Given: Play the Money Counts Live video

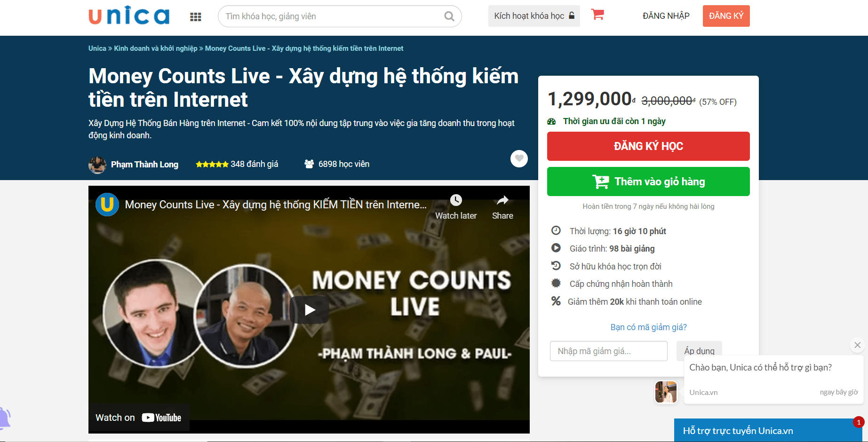Looking at the screenshot, I should [310, 309].
